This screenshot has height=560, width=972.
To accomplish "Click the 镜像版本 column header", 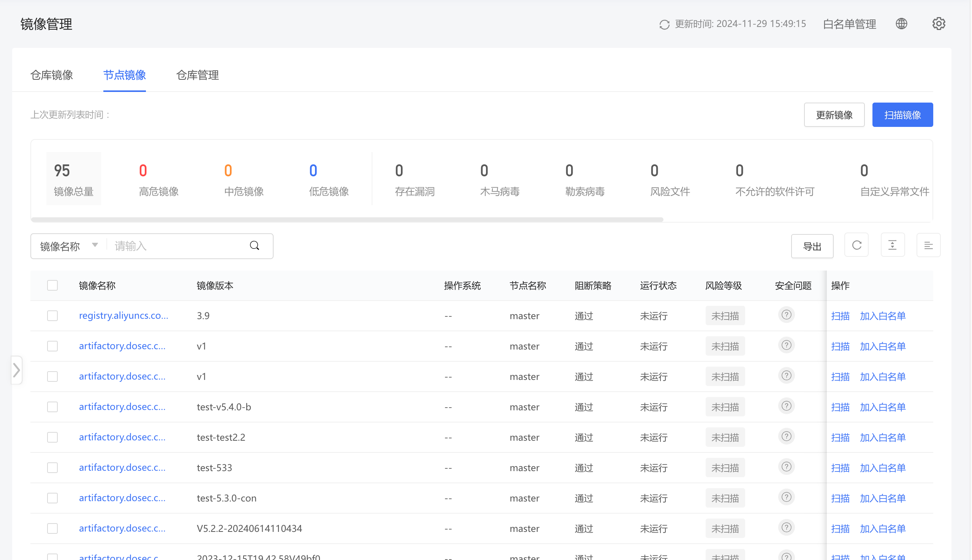I will click(x=215, y=286).
